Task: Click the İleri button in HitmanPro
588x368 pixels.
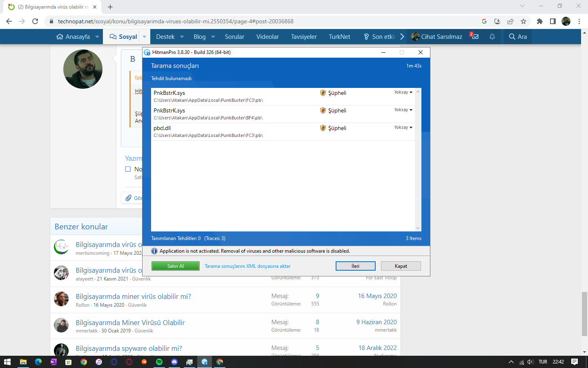Action: pos(356,266)
